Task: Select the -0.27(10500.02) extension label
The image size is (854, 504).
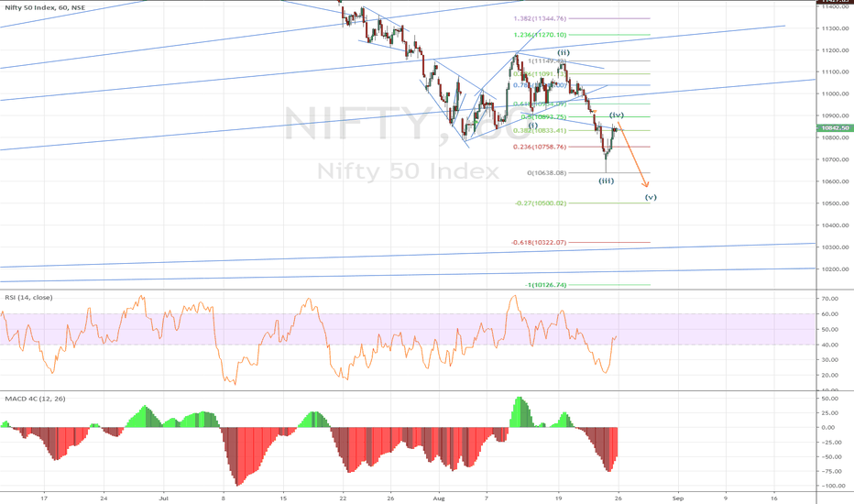Action: [541, 203]
